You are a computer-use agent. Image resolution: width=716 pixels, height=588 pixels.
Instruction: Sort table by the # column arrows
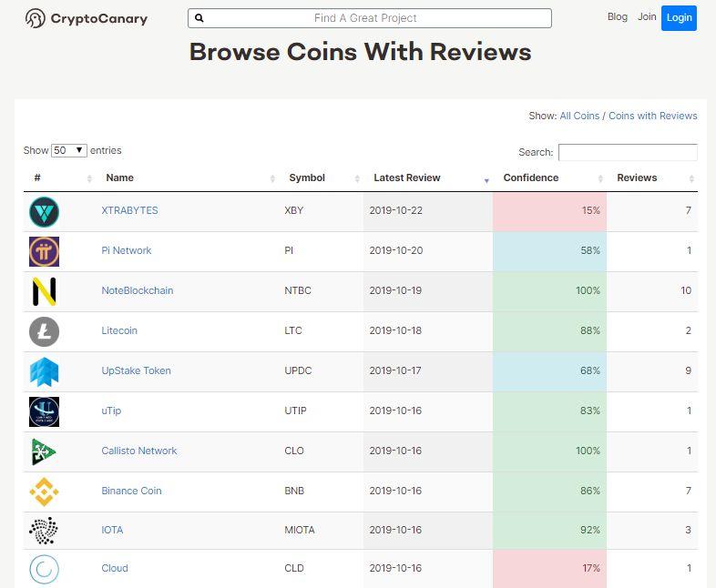pyautogui.click(x=89, y=178)
